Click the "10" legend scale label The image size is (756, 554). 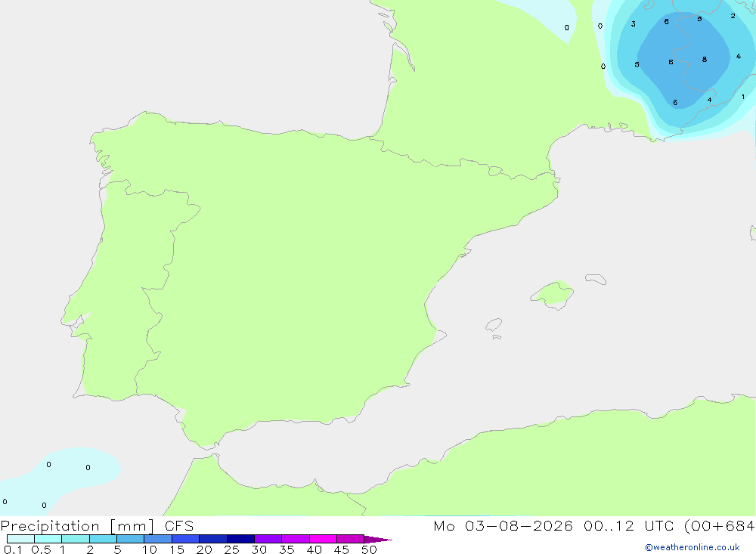pyautogui.click(x=150, y=549)
